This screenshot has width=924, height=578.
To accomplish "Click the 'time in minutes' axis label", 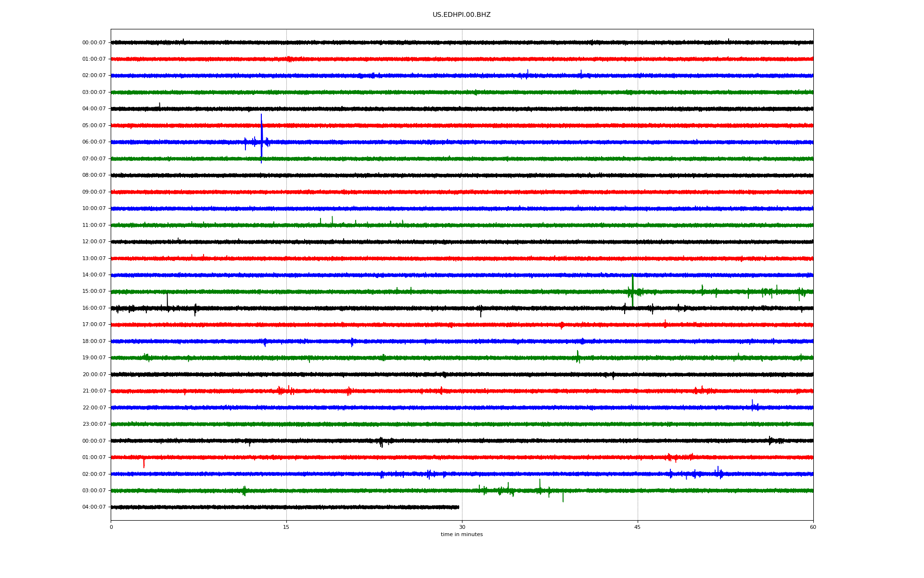I will coord(461,535).
